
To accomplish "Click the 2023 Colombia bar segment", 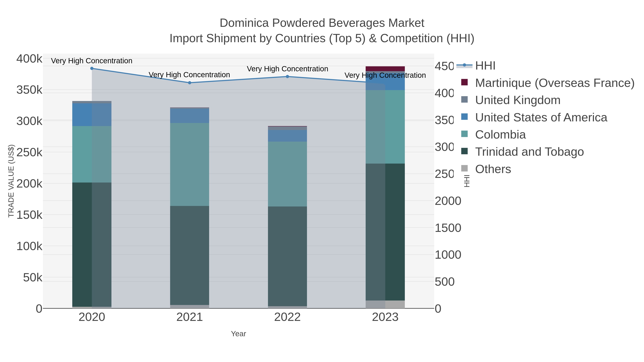I will pyautogui.click(x=385, y=127).
